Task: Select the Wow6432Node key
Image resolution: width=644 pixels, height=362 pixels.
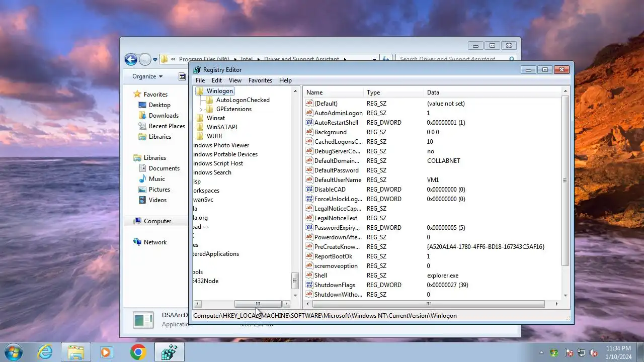Action: tap(206, 281)
